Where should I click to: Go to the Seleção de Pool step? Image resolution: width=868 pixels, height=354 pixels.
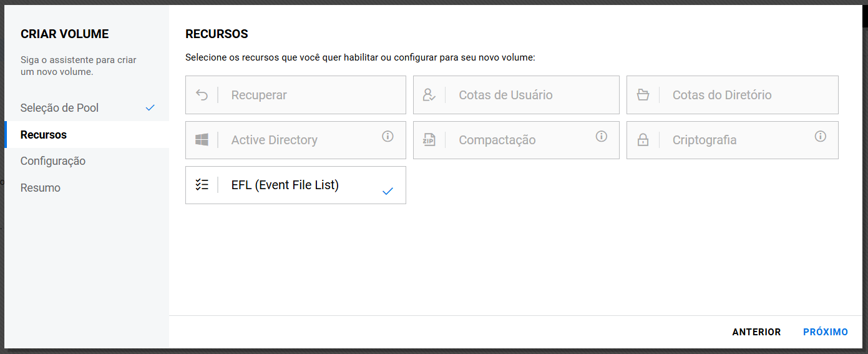click(59, 108)
